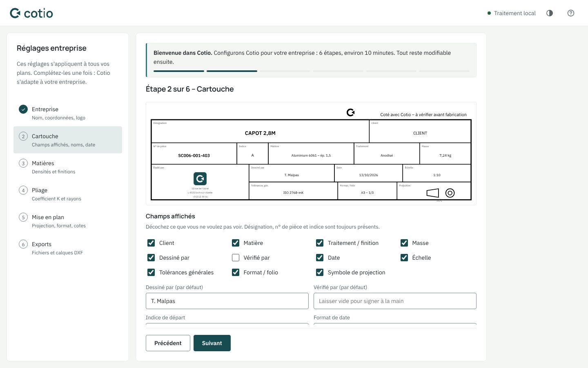Select the Cartouche step in the sidebar
The image size is (588, 368).
[x=68, y=140]
